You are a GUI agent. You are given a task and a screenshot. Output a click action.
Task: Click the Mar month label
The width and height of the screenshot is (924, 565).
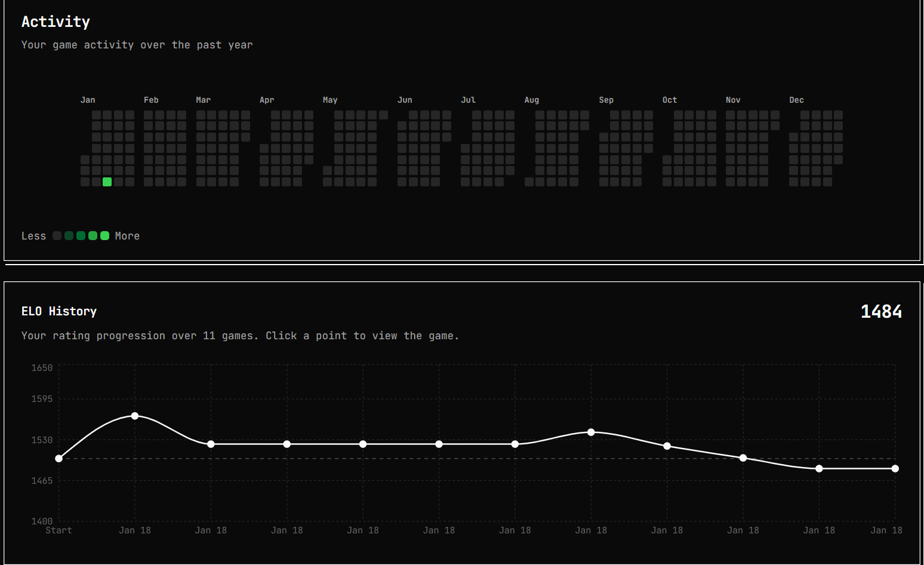click(204, 100)
